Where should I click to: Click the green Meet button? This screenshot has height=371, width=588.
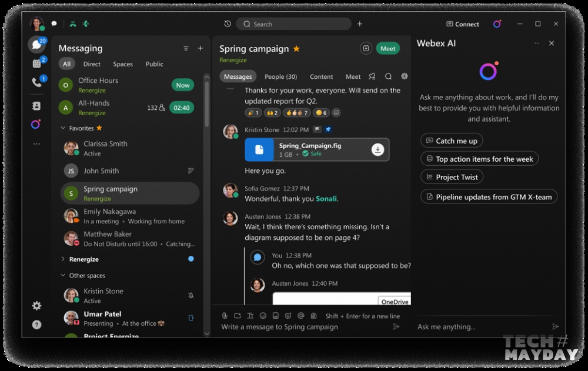(x=387, y=48)
